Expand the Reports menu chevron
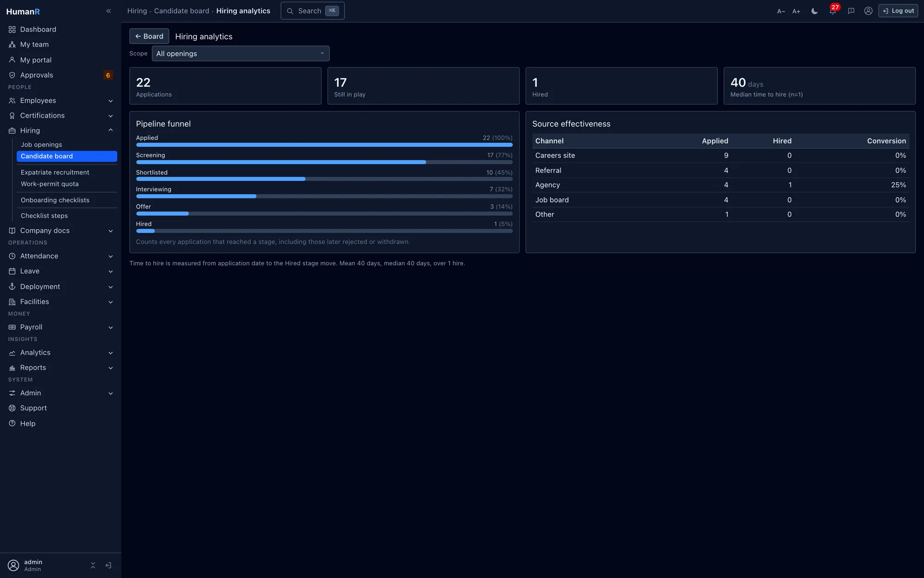 [x=110, y=368]
